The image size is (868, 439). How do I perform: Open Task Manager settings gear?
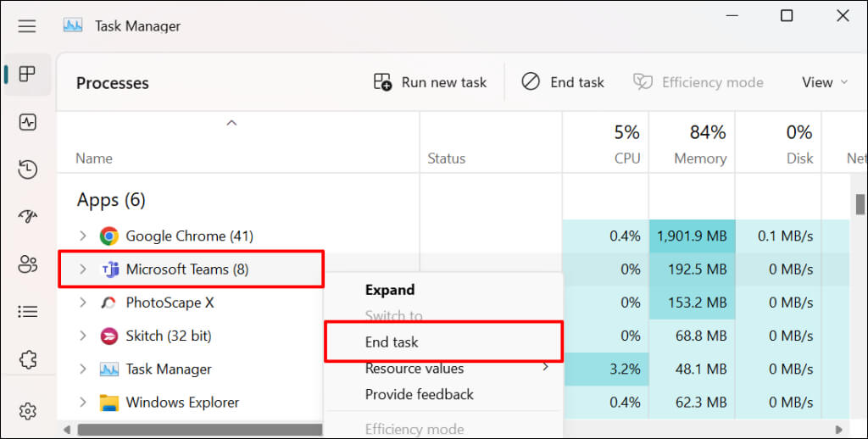(x=27, y=412)
